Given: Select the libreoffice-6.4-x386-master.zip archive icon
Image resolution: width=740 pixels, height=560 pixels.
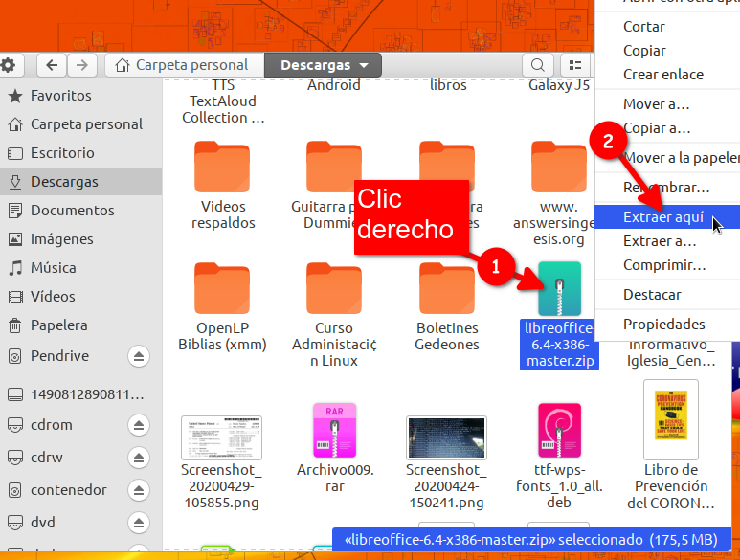Looking at the screenshot, I should pos(560,288).
